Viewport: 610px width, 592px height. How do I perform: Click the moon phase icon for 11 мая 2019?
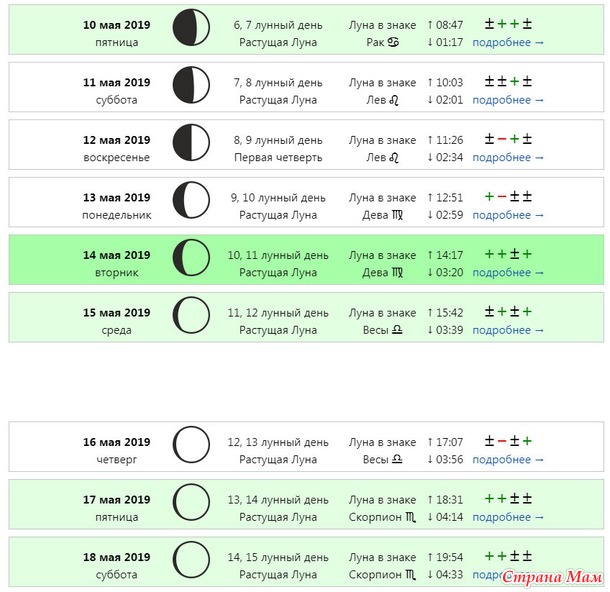coord(191,86)
